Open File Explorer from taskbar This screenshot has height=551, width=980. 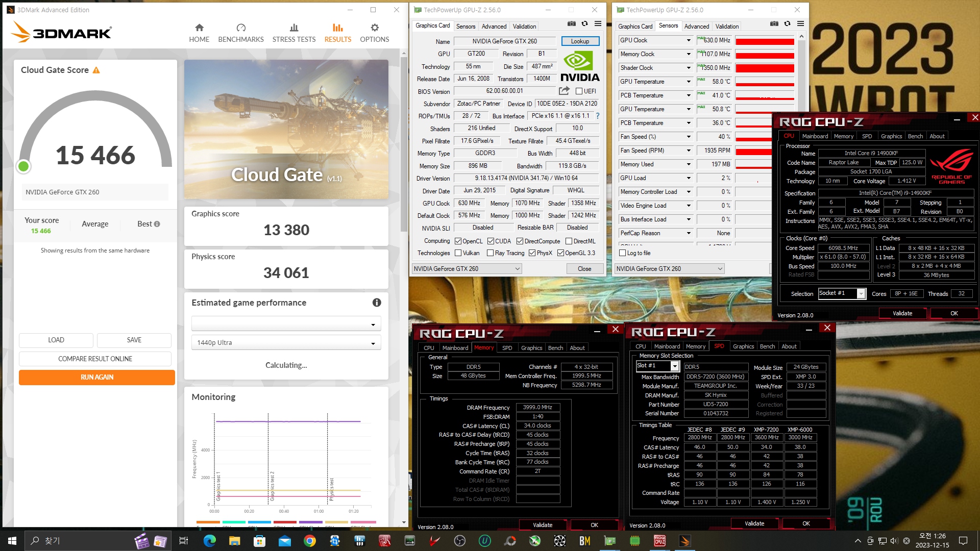click(x=235, y=541)
